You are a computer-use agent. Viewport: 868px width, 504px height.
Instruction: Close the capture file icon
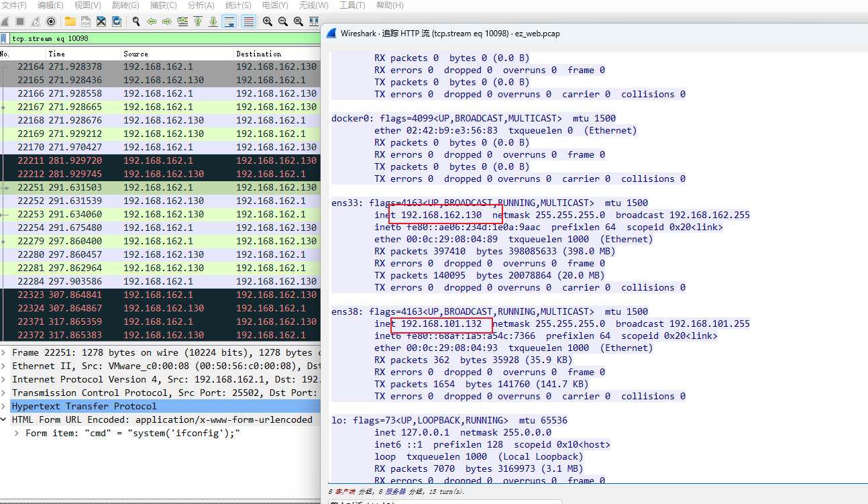(x=101, y=21)
